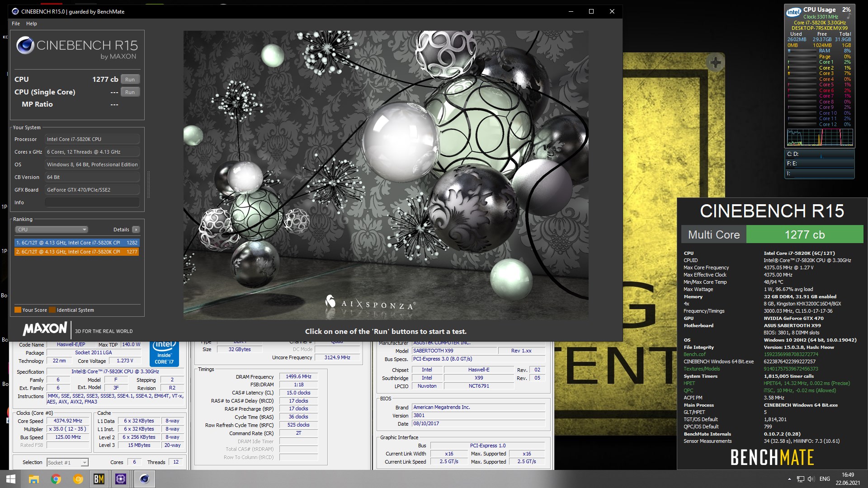Click the Package value Socket 2011 LGA
The image size is (868, 488).
[x=94, y=353]
